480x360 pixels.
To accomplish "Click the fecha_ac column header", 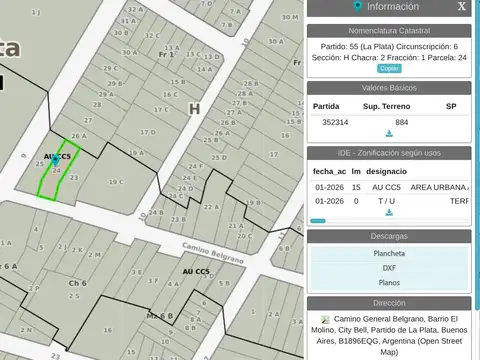I will (329, 171).
